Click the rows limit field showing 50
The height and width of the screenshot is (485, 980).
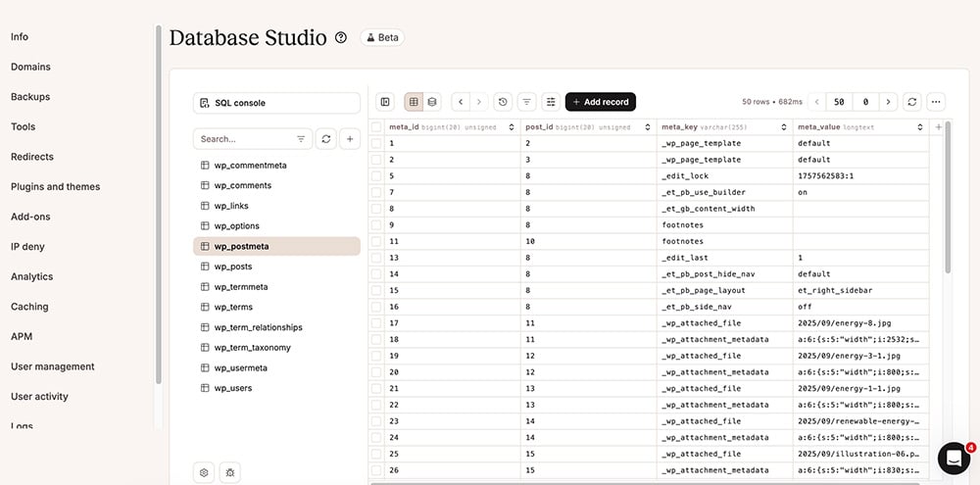[x=840, y=102]
